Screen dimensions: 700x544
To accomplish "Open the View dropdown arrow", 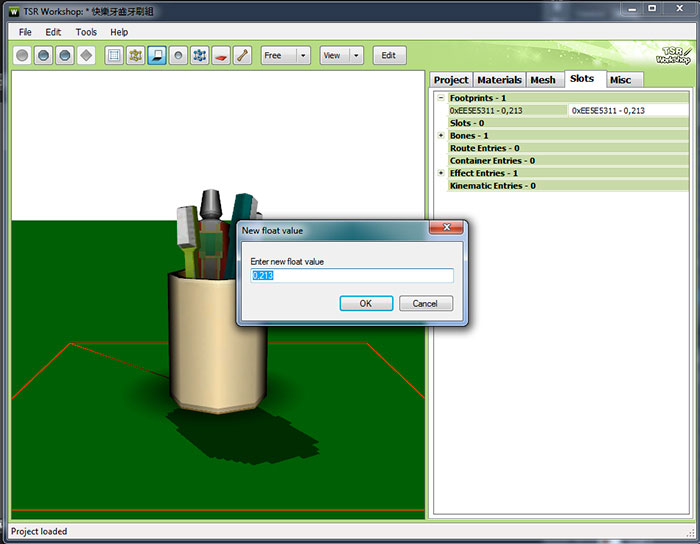I will (357, 56).
